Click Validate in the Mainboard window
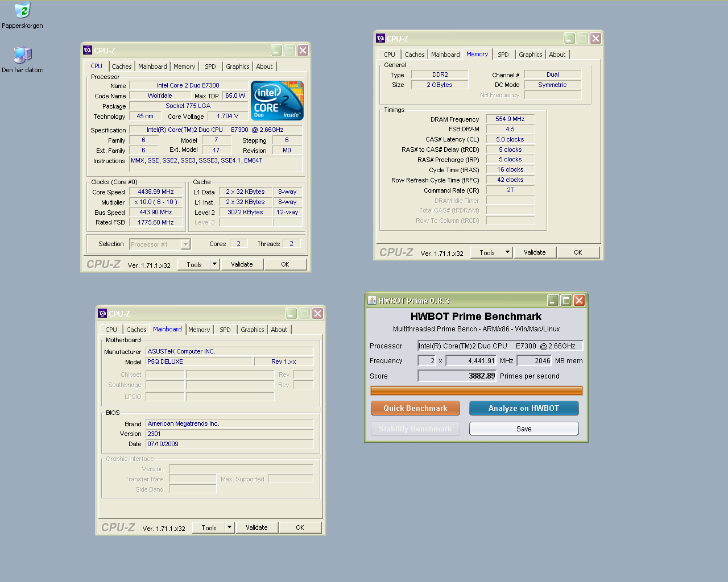Screen dimensions: 728x582 [257, 527]
